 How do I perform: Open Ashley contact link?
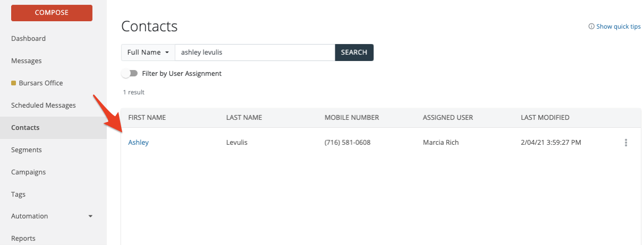138,143
